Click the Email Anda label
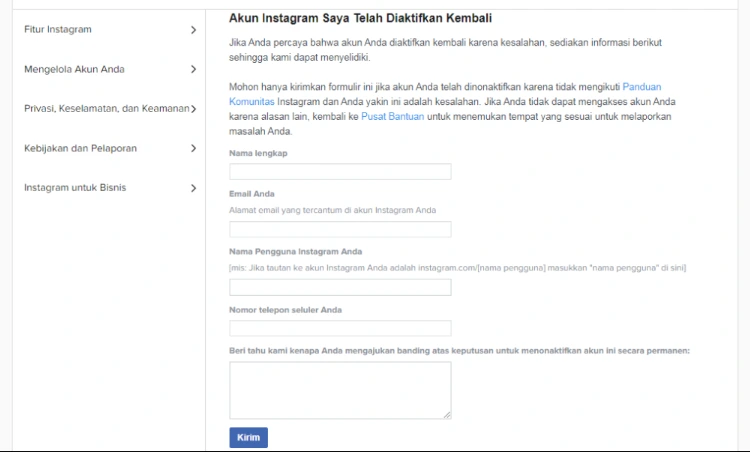The image size is (750, 452). click(x=252, y=194)
